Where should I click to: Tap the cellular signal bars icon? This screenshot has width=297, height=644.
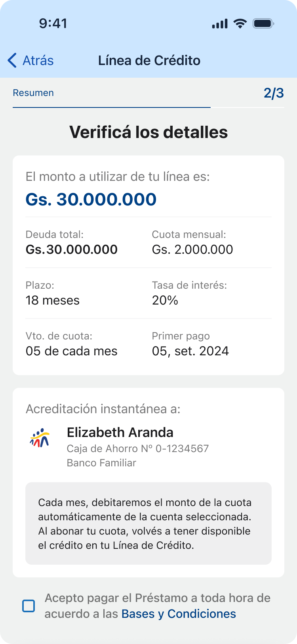(x=220, y=24)
